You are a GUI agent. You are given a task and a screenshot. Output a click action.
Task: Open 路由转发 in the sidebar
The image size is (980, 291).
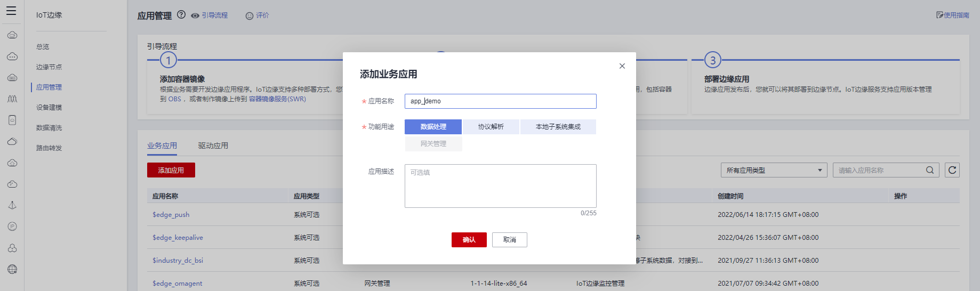pos(49,148)
